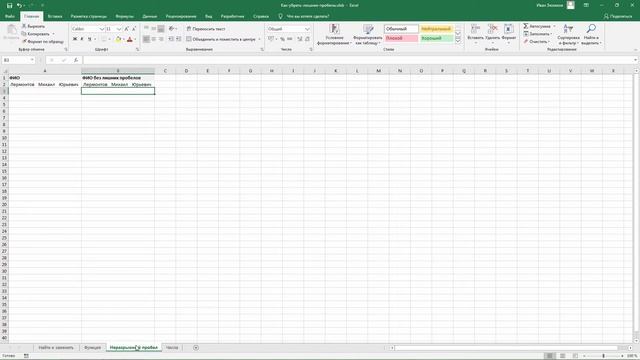Image resolution: width=640 pixels, height=360 pixels.
Task: Switch to the Вставка (Insert) ribbon tab
Action: pyautogui.click(x=55, y=16)
